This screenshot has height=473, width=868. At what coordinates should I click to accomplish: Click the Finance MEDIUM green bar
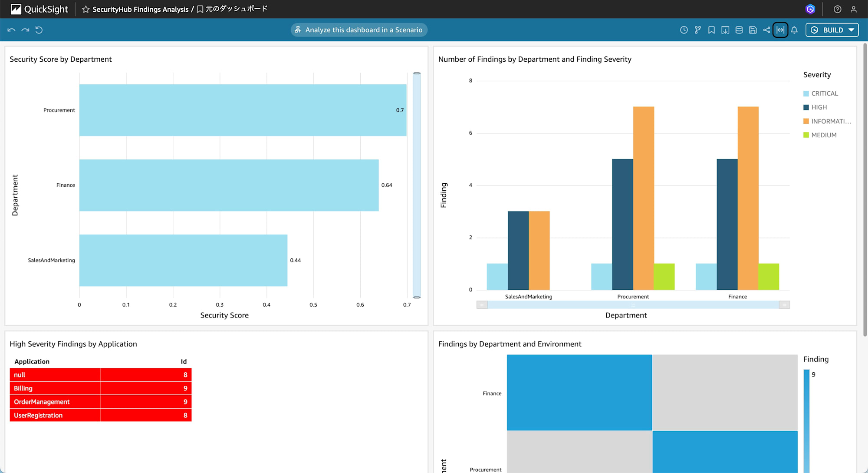pyautogui.click(x=769, y=277)
